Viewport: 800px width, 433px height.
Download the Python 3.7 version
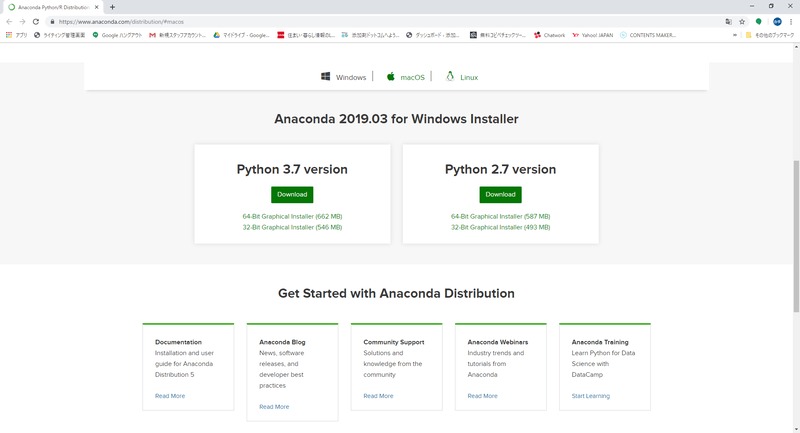[292, 194]
